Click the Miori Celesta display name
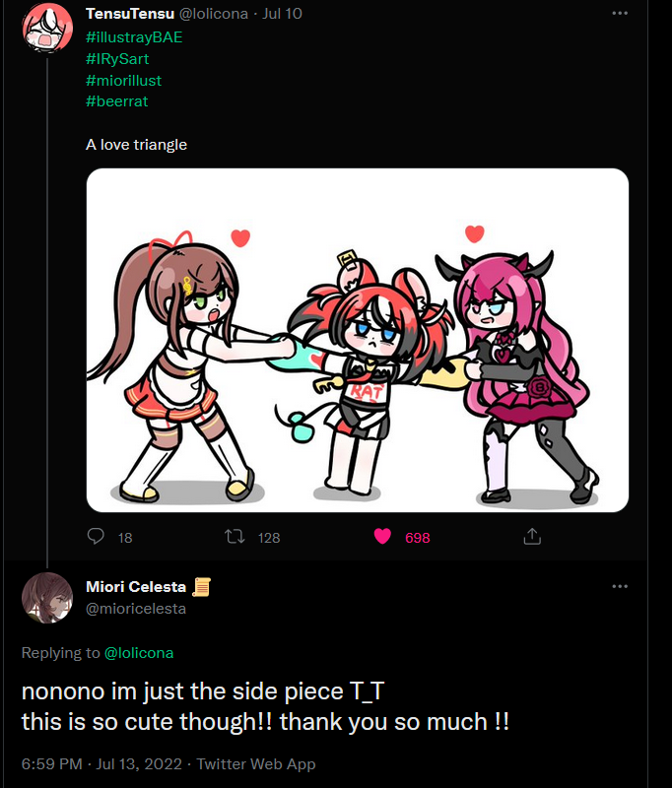Image resolution: width=672 pixels, height=788 pixels. [144, 587]
